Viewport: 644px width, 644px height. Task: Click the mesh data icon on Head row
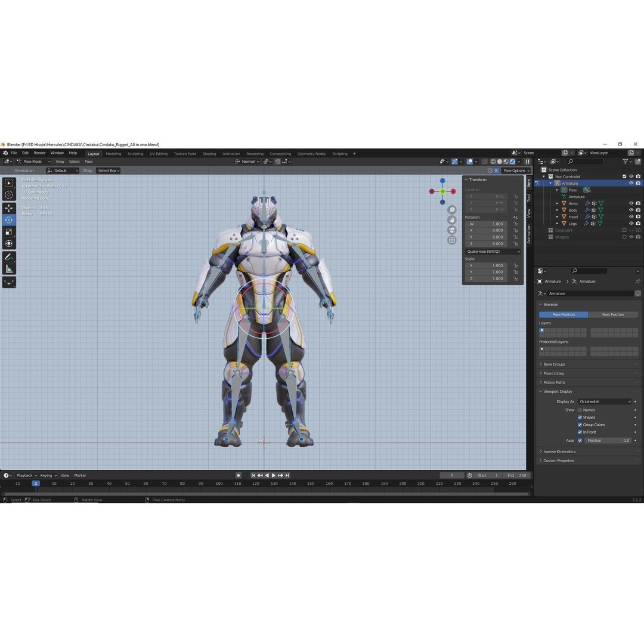click(600, 217)
